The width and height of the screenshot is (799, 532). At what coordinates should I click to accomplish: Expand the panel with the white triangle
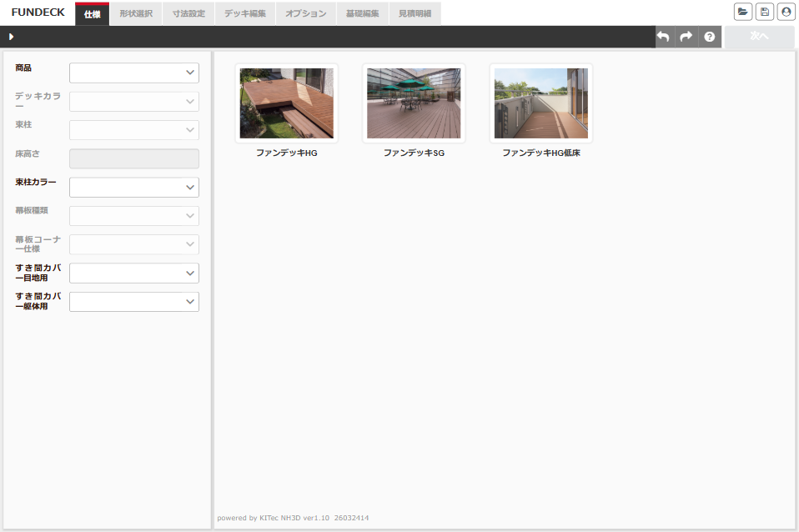pos(11,37)
